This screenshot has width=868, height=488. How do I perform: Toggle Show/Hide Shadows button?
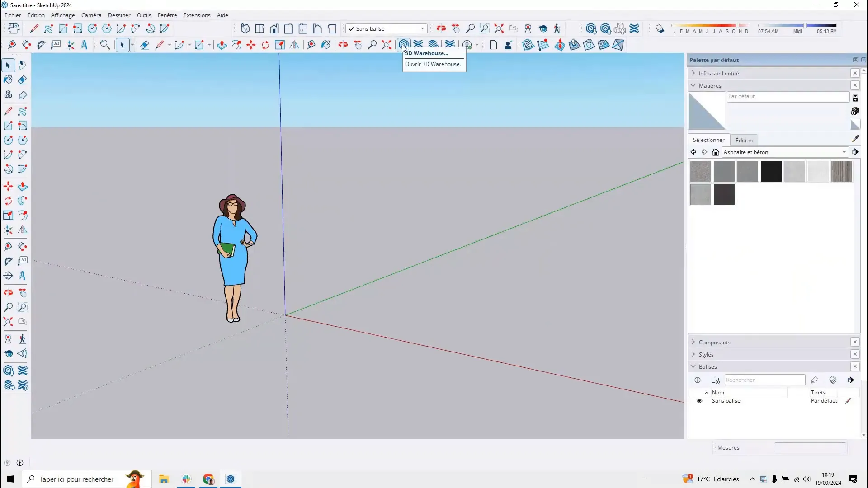coord(660,28)
